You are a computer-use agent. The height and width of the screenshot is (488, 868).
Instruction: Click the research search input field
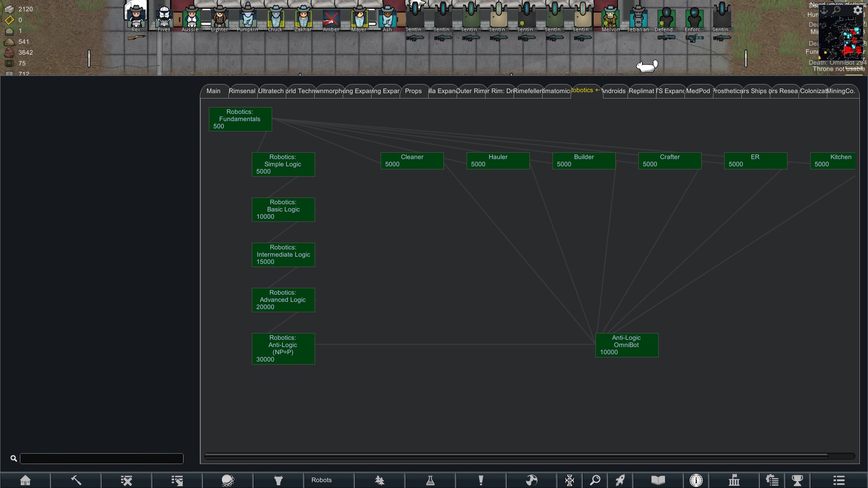click(x=102, y=459)
